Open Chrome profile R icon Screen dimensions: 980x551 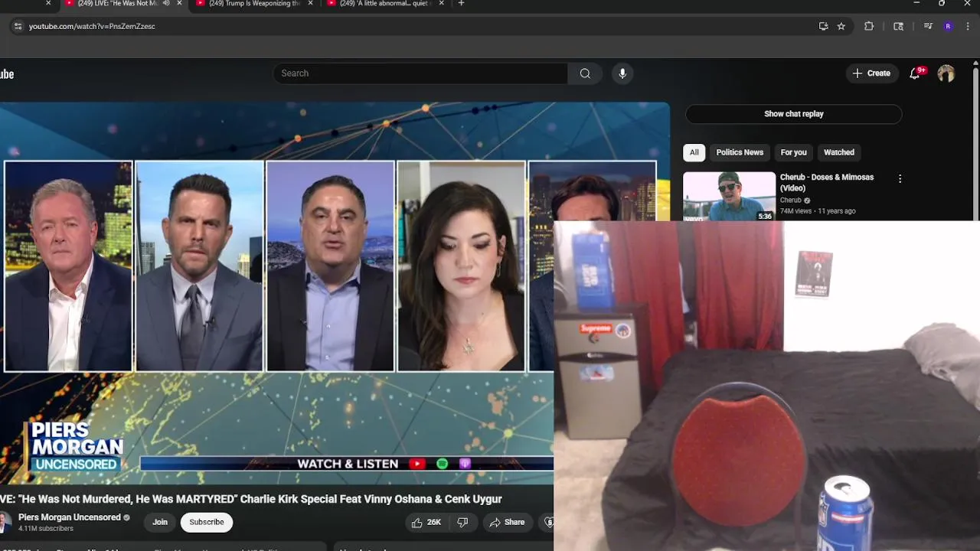point(948,26)
